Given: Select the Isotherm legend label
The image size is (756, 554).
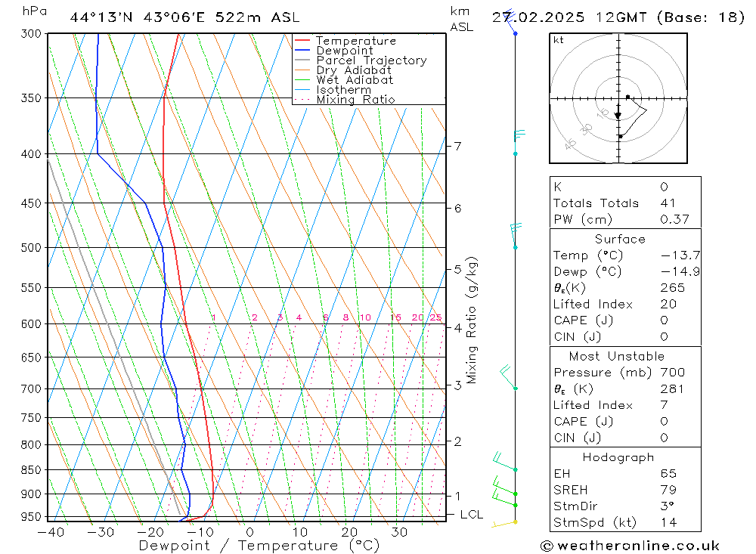Looking at the screenshot, I should (x=344, y=90).
